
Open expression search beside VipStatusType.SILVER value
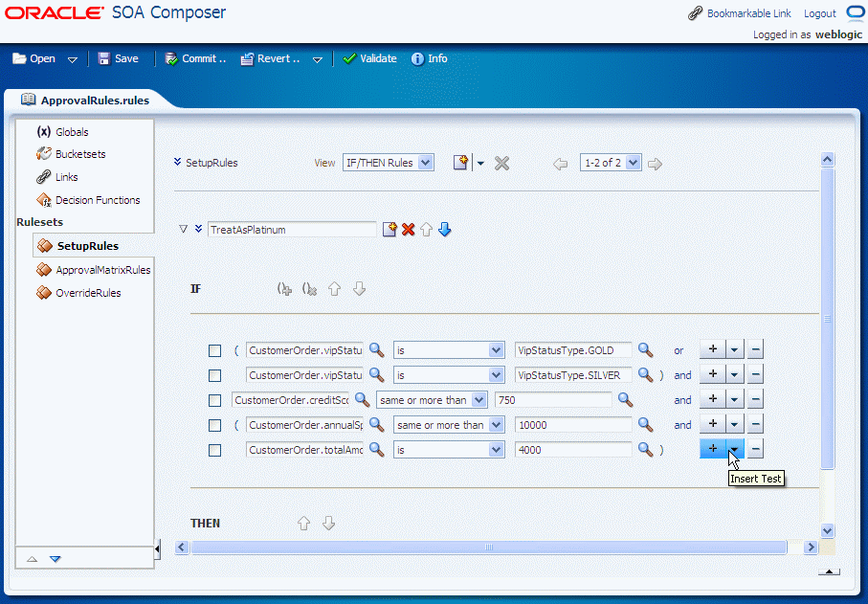(645, 375)
